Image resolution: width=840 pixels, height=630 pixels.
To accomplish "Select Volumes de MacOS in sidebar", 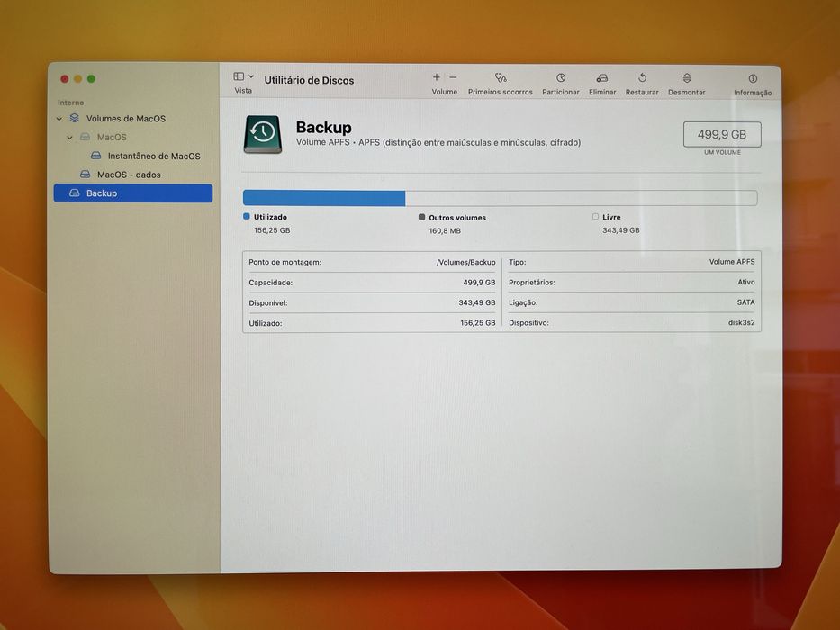I will pyautogui.click(x=126, y=119).
